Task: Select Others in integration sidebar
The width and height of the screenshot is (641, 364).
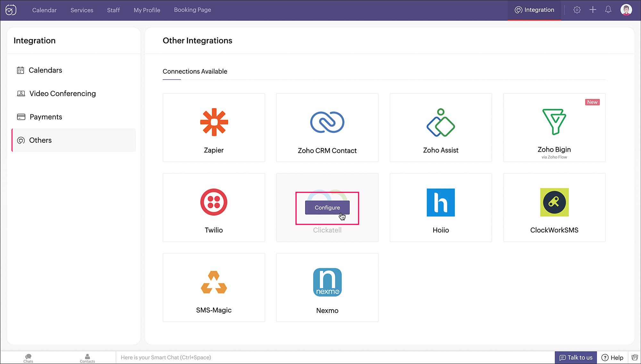Action: pyautogui.click(x=74, y=140)
